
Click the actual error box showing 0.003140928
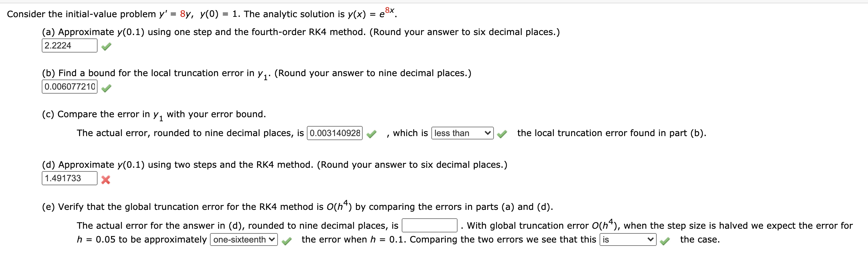coord(334,133)
